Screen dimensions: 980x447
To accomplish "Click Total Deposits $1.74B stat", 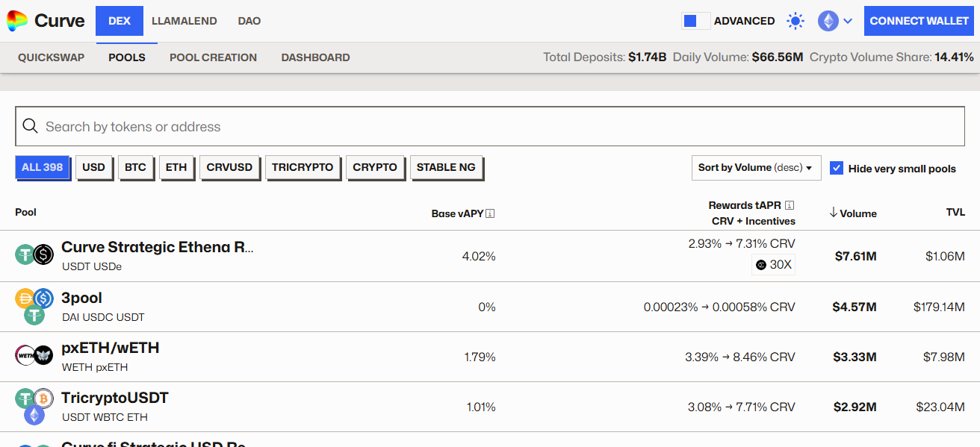I will pyautogui.click(x=605, y=57).
